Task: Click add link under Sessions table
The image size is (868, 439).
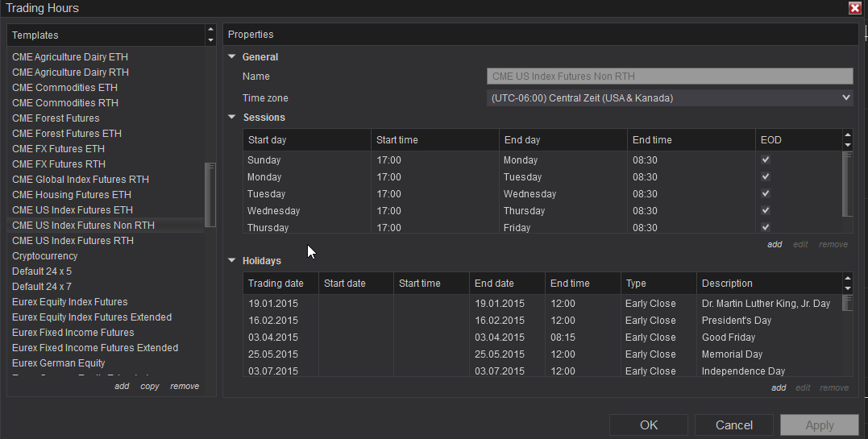Action: [x=775, y=244]
